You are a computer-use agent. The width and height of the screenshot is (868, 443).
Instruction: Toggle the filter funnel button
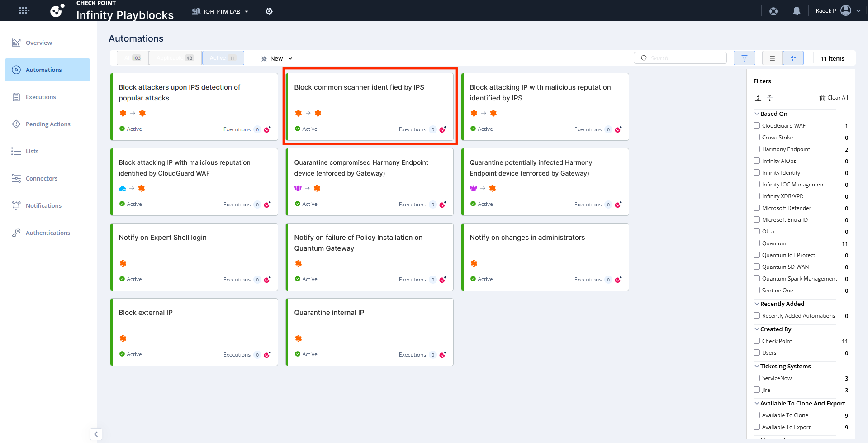[x=744, y=58]
